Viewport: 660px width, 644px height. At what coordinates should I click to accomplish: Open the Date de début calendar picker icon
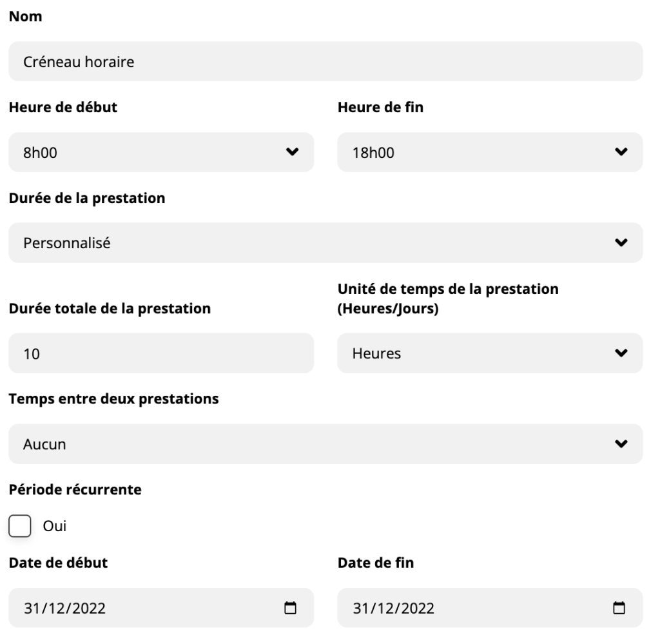(291, 607)
